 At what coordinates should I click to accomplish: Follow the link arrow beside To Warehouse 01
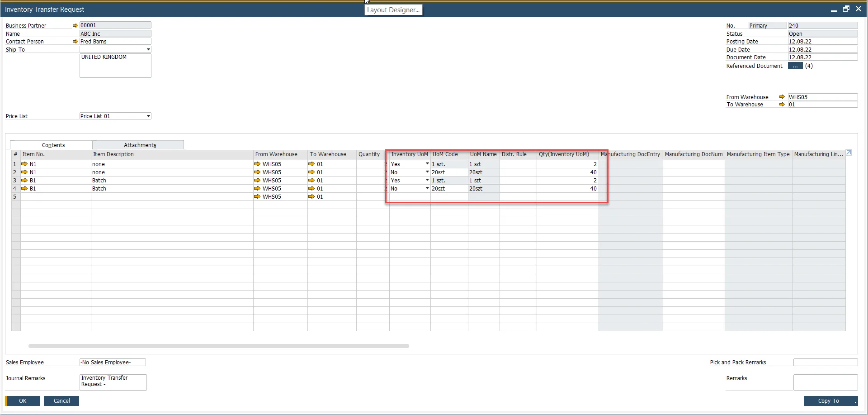(x=782, y=105)
